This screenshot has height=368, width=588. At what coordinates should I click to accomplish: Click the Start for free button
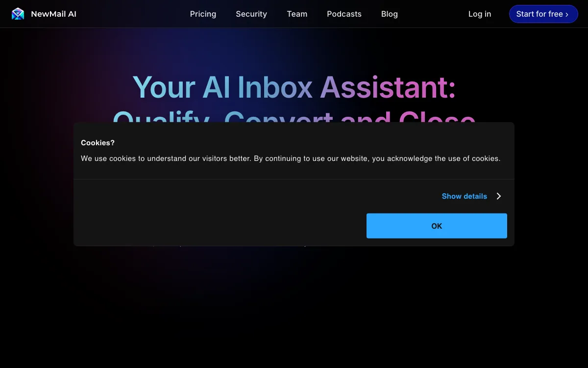point(543,14)
